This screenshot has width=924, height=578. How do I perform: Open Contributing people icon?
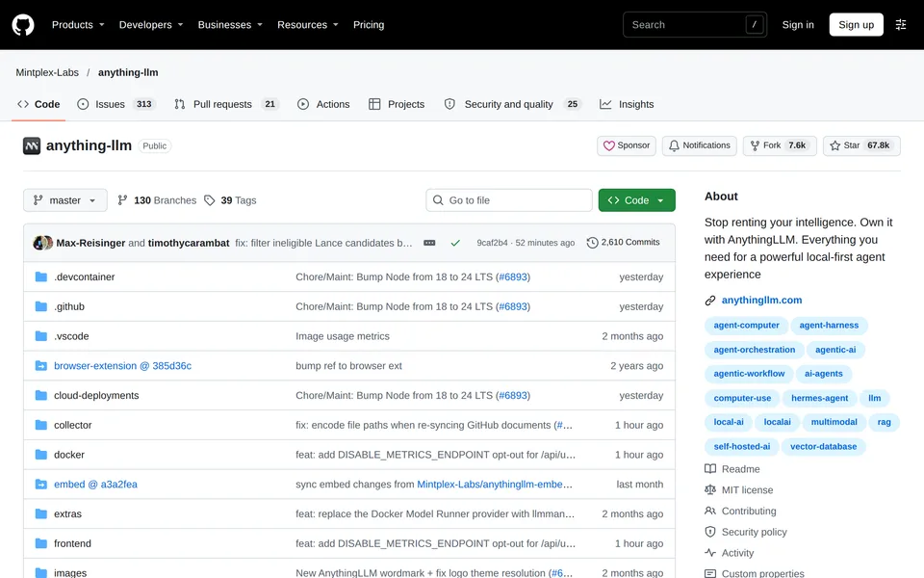point(710,511)
